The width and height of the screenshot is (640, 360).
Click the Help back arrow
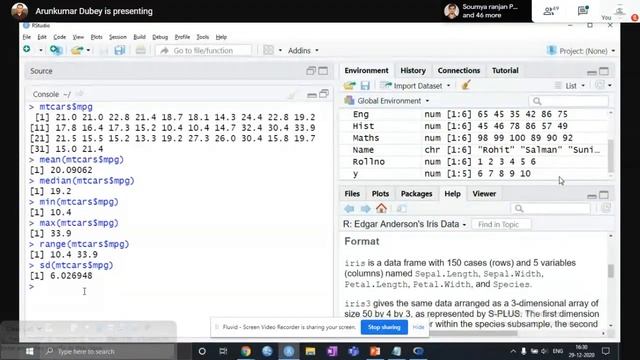[349, 209]
